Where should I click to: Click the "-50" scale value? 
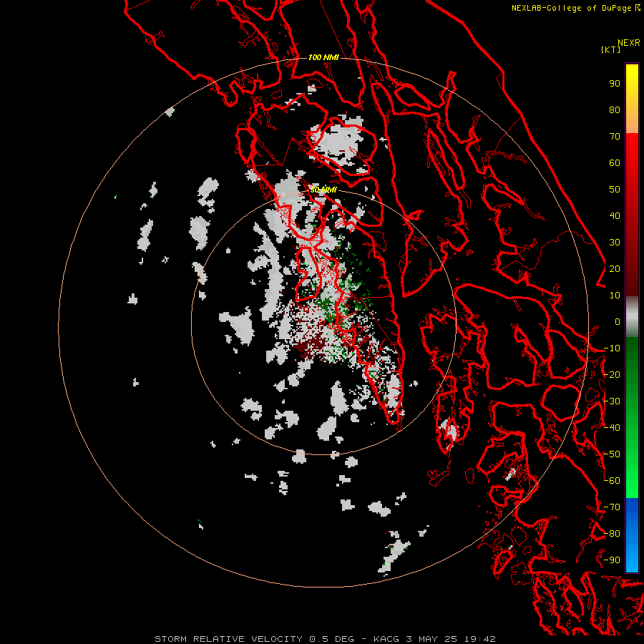612,454
